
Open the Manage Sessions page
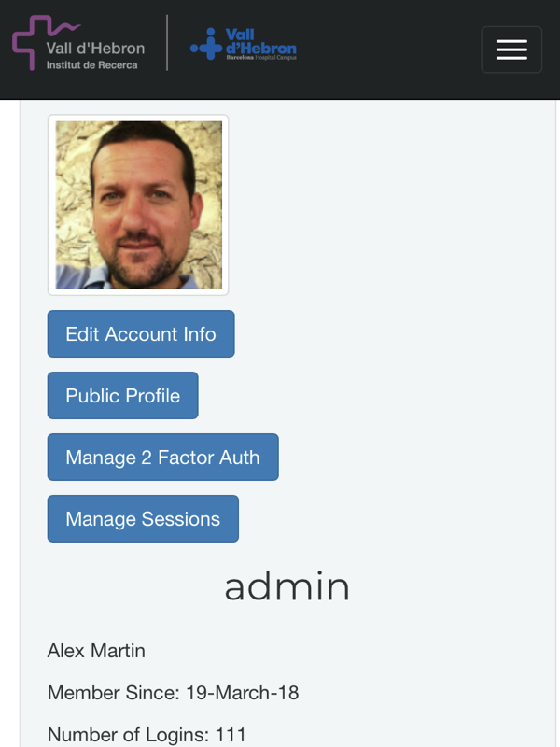coord(143,518)
